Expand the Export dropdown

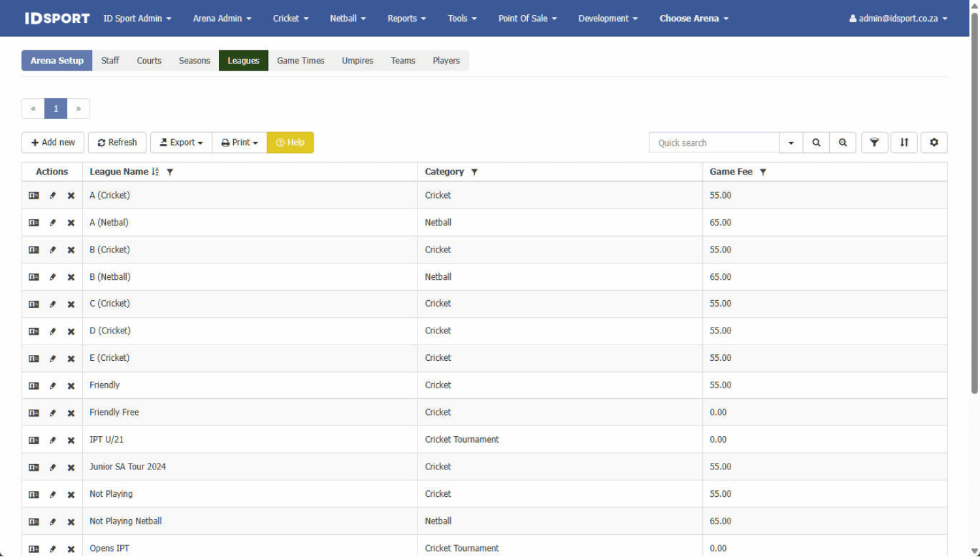(x=181, y=143)
